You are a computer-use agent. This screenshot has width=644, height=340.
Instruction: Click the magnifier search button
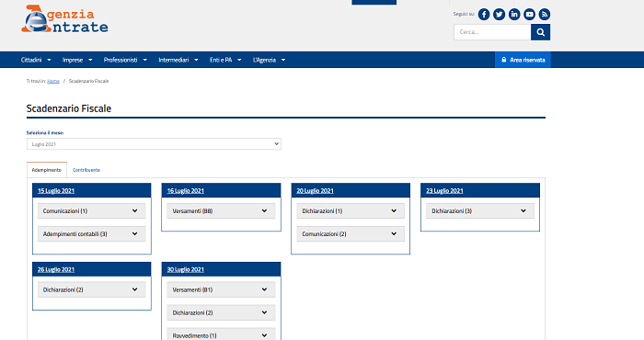(541, 32)
